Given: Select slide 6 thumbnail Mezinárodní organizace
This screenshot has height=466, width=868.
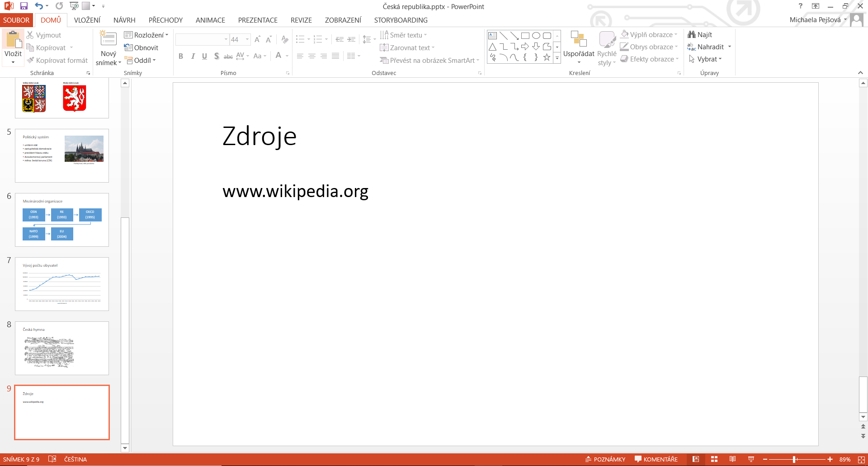Looking at the screenshot, I should (62, 220).
